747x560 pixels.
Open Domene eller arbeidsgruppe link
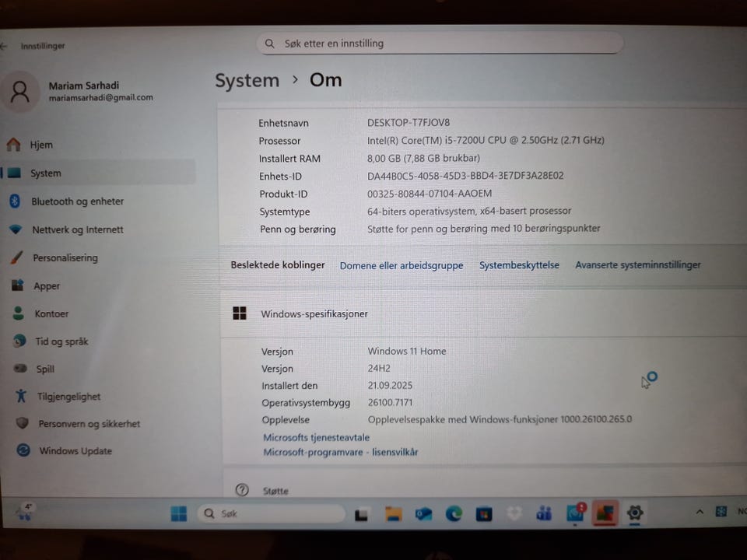(402, 265)
